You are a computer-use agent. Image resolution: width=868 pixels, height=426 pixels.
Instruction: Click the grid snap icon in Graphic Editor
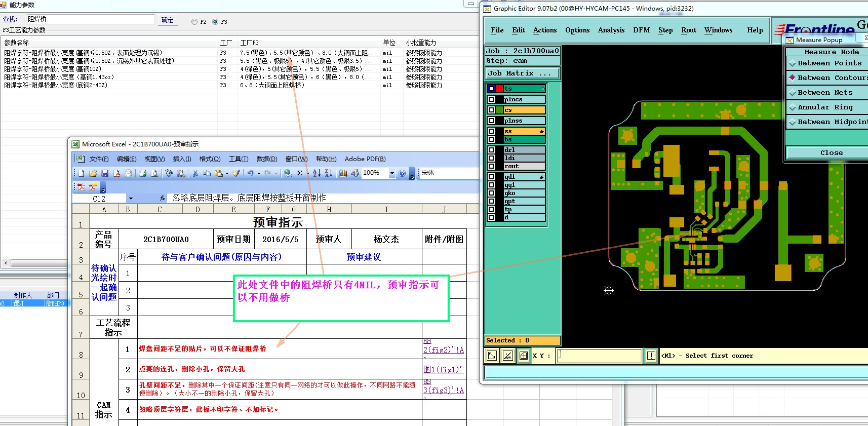point(524,356)
